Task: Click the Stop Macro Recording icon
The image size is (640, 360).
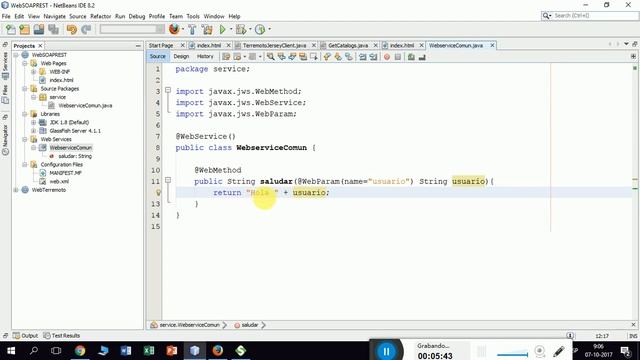Action: pos(398,57)
